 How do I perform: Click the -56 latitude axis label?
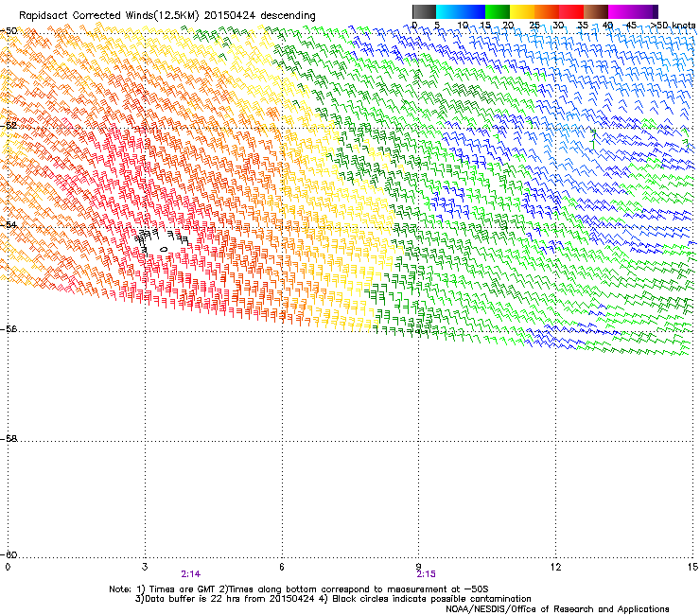(x=9, y=329)
